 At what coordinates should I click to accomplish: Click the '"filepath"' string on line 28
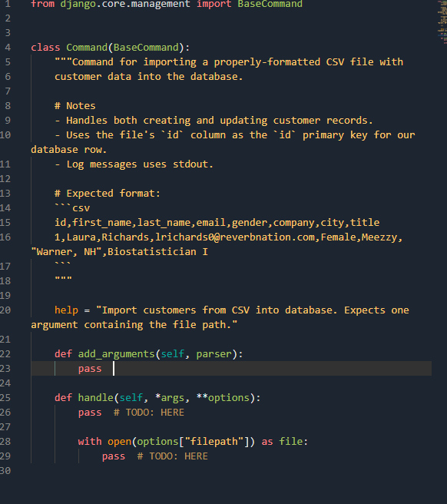pyautogui.click(x=214, y=442)
